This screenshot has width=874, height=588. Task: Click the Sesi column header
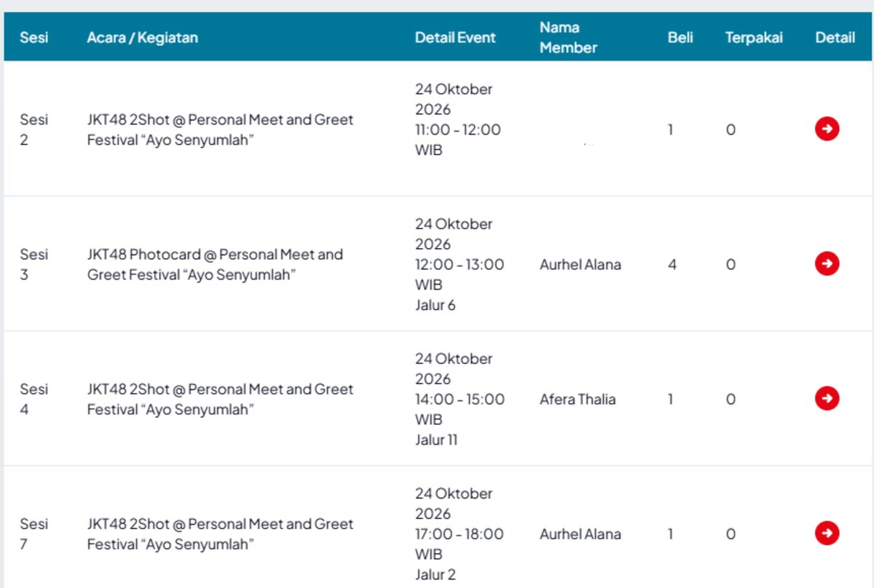pyautogui.click(x=34, y=37)
